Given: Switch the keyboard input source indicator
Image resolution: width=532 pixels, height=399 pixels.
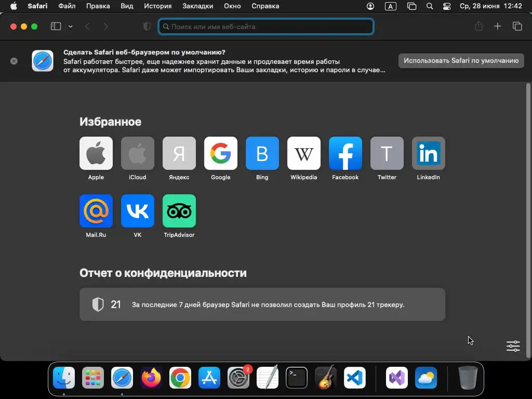Looking at the screenshot, I should [391, 6].
